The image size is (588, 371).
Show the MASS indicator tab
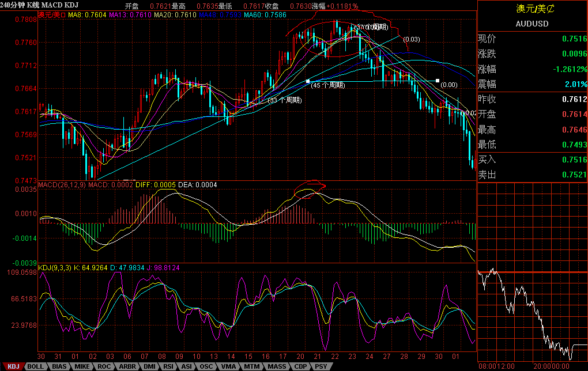tap(276, 366)
